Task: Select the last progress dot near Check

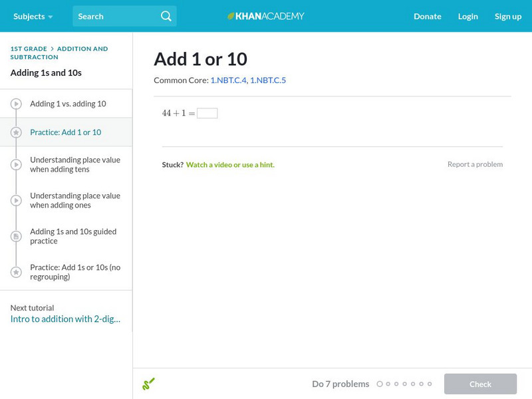Action: [428, 384]
